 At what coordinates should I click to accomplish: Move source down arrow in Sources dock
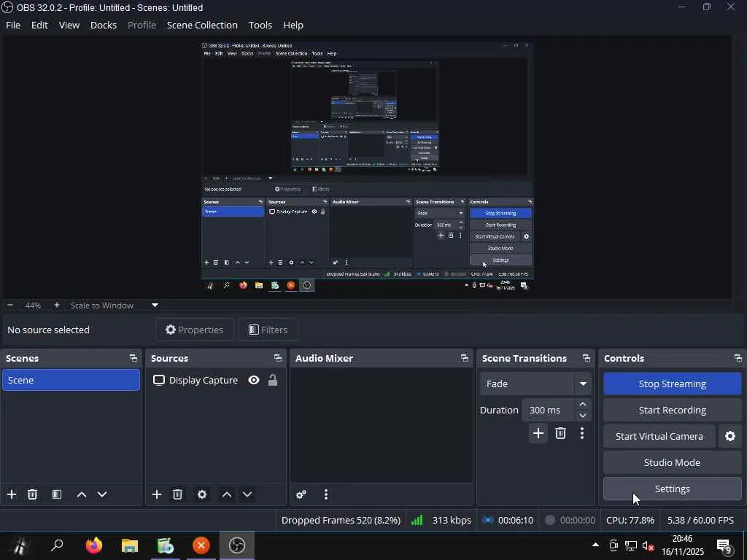247,494
